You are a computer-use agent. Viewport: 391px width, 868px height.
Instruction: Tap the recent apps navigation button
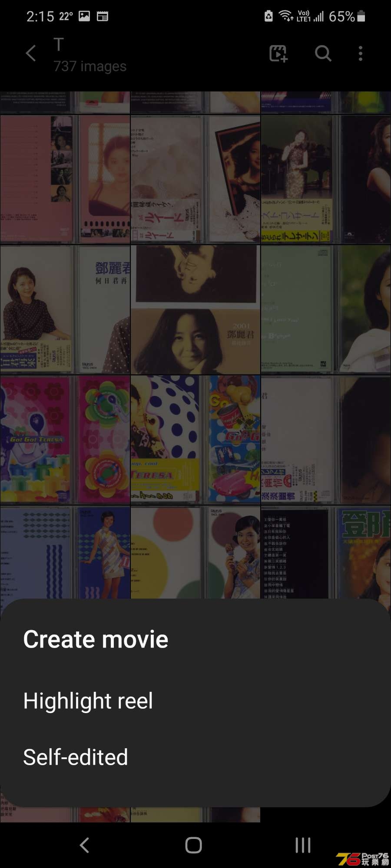(x=303, y=845)
